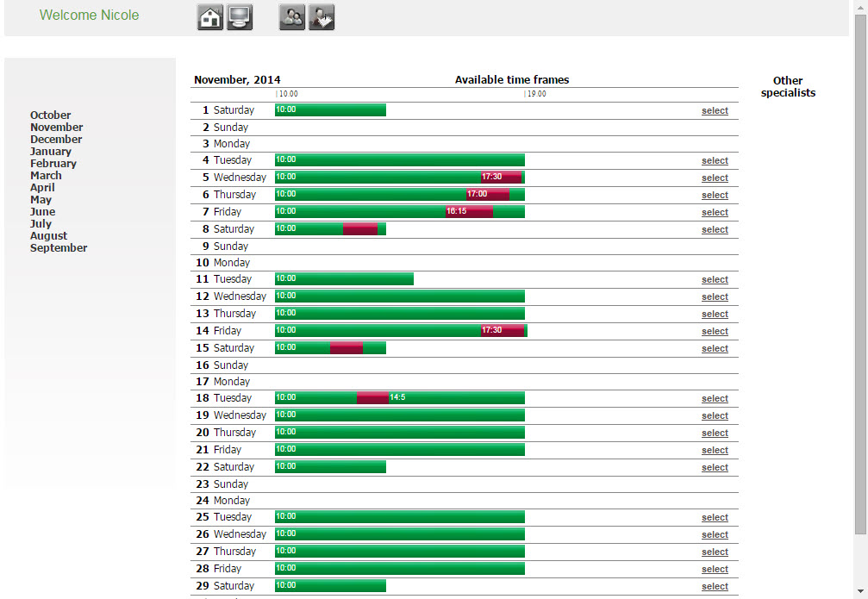Viewport: 868px width, 599px height.
Task: Pick select on Saturday 29 row
Action: pyautogui.click(x=715, y=587)
